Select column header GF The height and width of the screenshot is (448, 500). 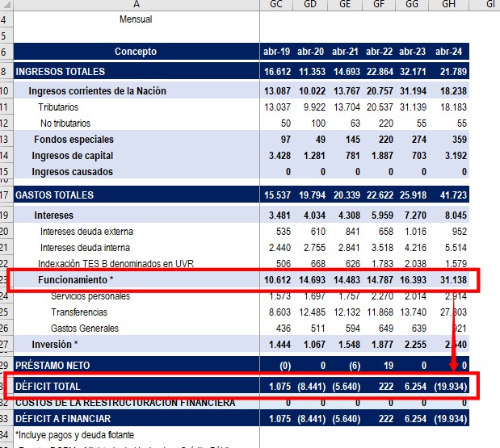tap(379, 5)
